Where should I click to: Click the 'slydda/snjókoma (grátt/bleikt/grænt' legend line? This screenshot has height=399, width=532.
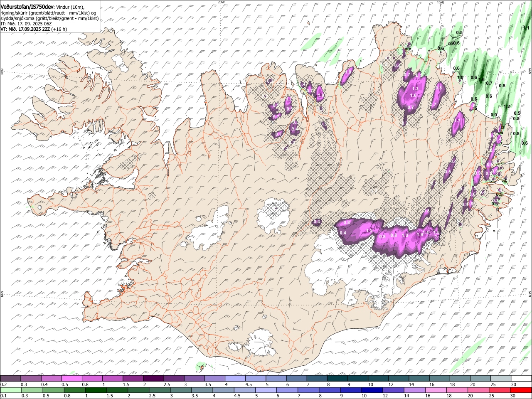(x=49, y=18)
